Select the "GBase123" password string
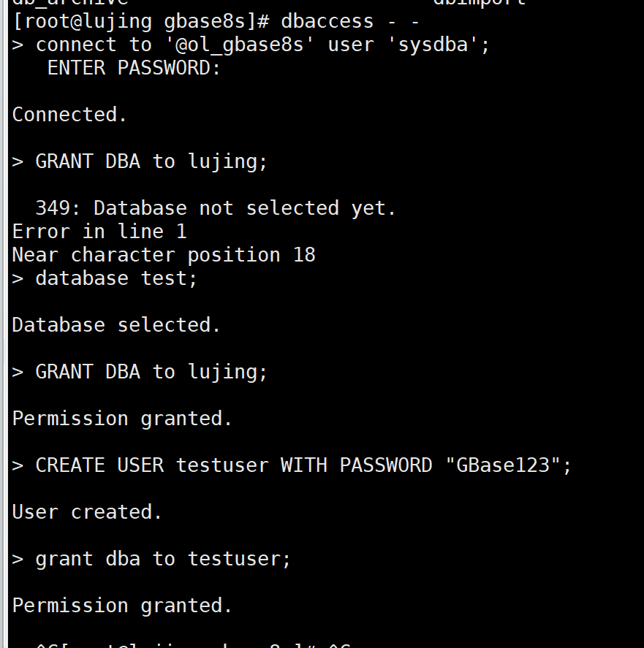644x648 pixels. [x=503, y=465]
